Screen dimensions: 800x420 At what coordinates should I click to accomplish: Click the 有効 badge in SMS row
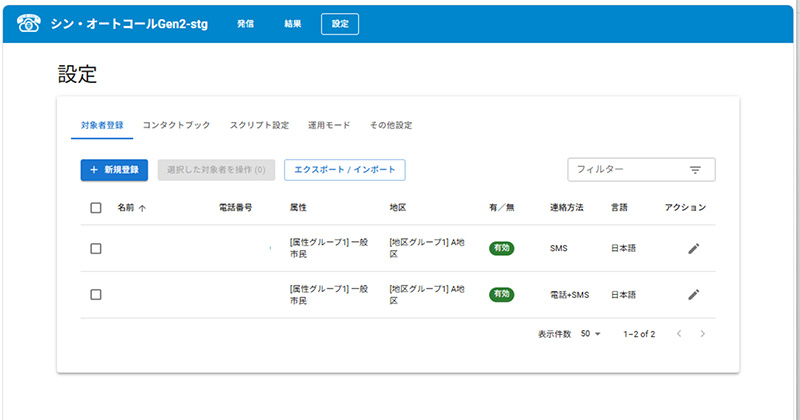tap(502, 248)
